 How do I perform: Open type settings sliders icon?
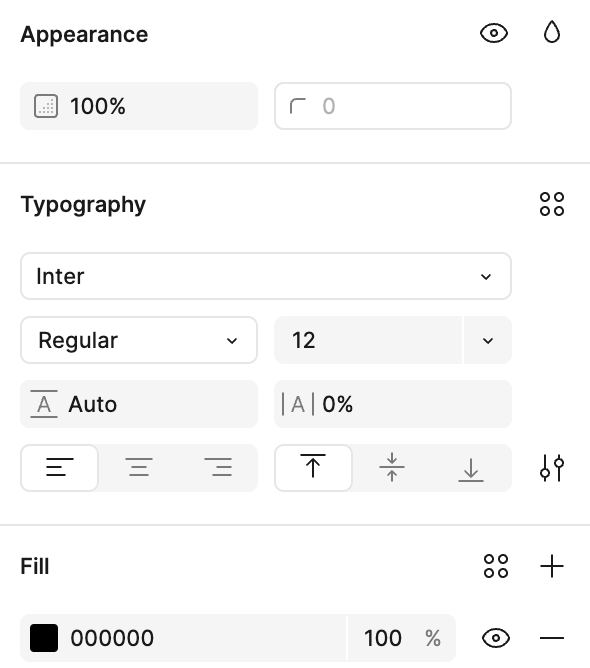552,468
